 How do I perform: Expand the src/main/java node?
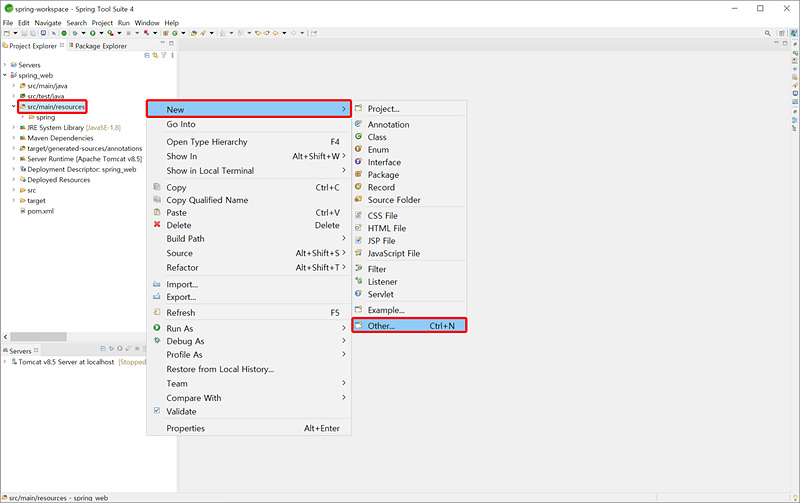[x=14, y=86]
